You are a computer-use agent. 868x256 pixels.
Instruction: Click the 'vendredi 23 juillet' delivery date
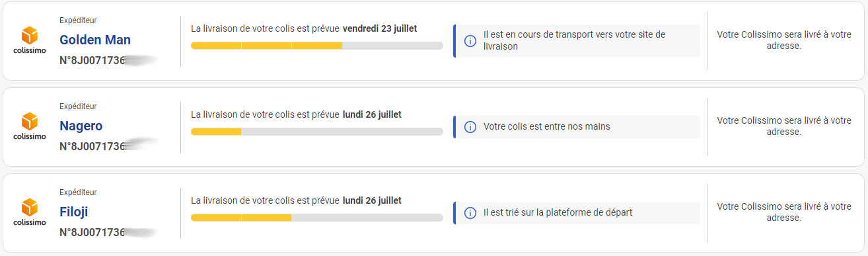pos(380,28)
